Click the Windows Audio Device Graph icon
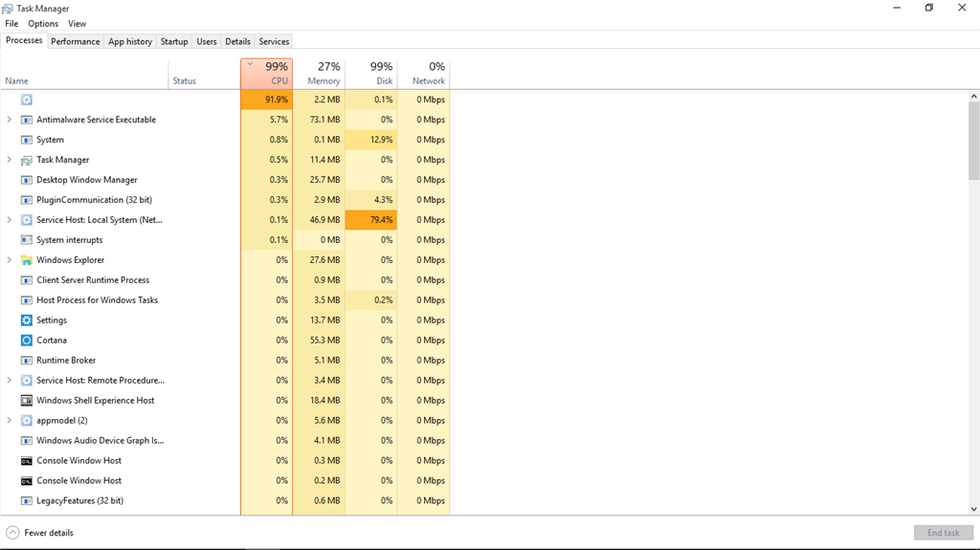980x550 pixels. point(26,441)
